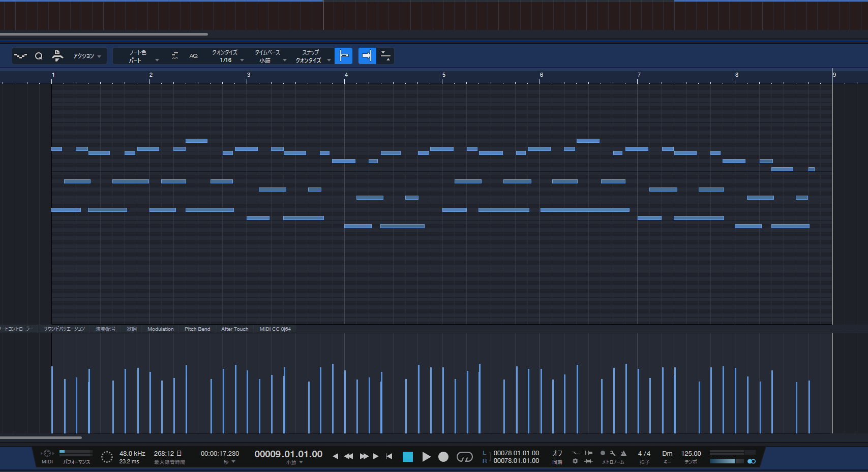This screenshot has height=472, width=868.
Task: Click the first velocity bar in lane
Action: tap(52, 399)
